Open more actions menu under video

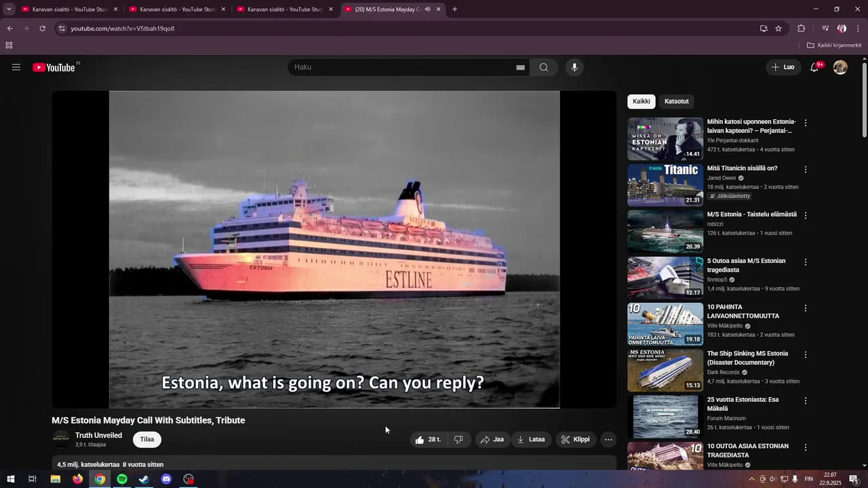(608, 439)
